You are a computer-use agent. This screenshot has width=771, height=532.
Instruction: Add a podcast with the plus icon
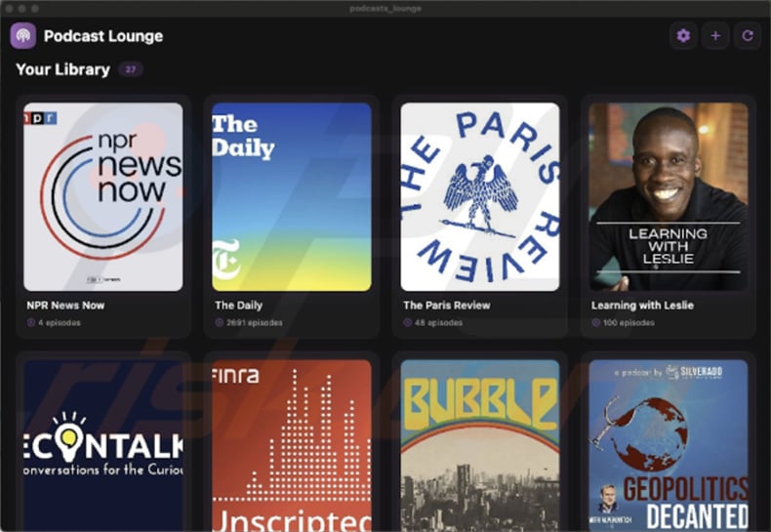tap(715, 35)
